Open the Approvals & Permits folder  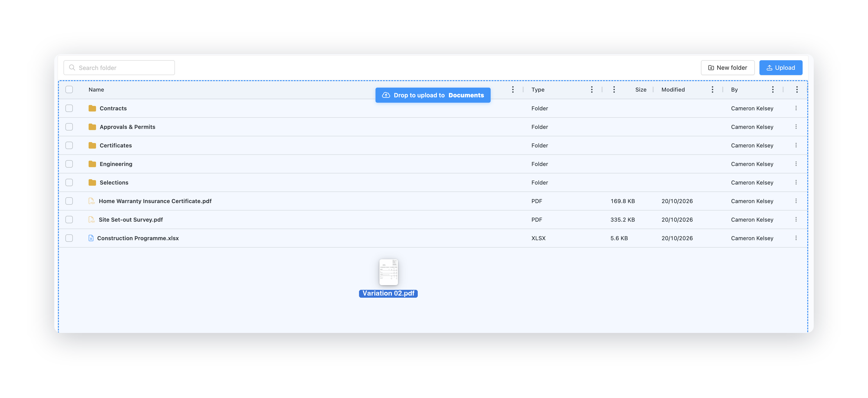[x=127, y=127]
